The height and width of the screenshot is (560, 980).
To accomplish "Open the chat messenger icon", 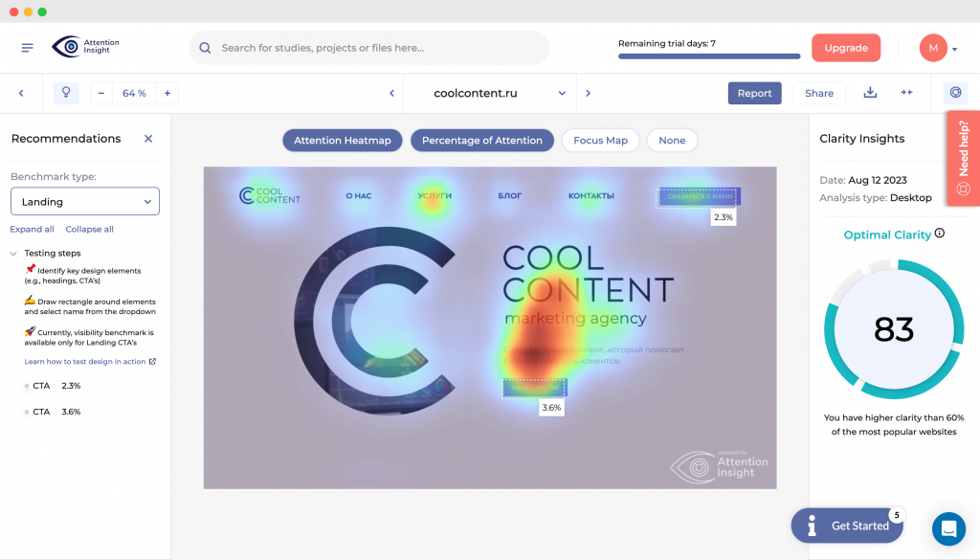I will [948, 528].
